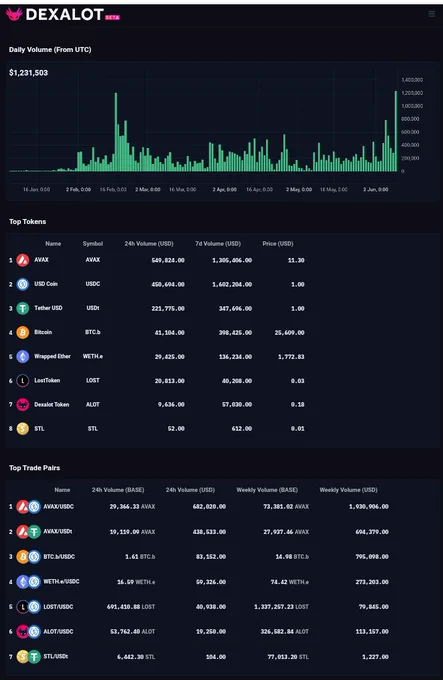Select the Tether USD token name
443x680 pixels.
pyautogui.click(x=48, y=308)
